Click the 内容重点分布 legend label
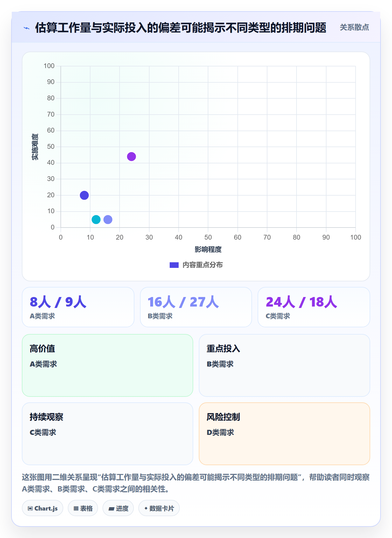 pos(202,265)
